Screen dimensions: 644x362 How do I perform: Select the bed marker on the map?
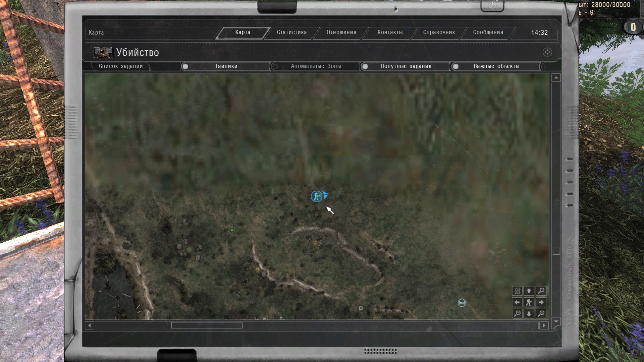(462, 303)
